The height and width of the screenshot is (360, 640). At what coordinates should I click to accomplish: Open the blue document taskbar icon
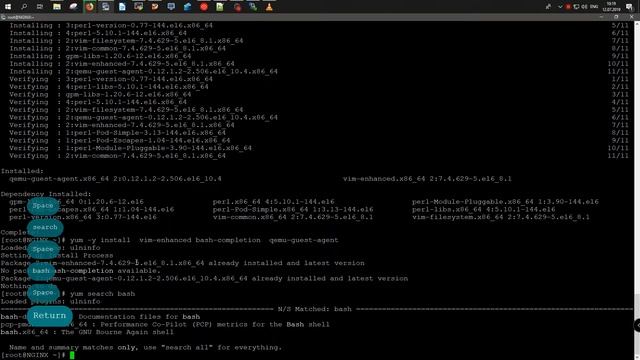[x=122, y=7]
